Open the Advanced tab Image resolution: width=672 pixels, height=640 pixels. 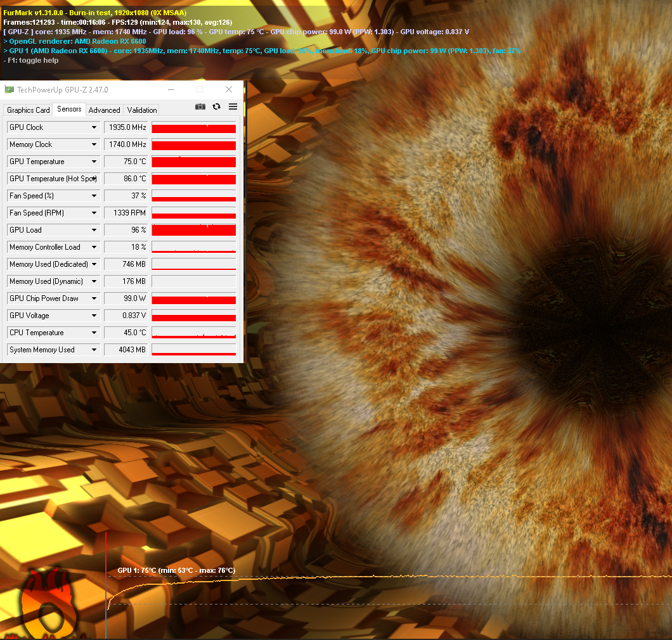click(104, 110)
